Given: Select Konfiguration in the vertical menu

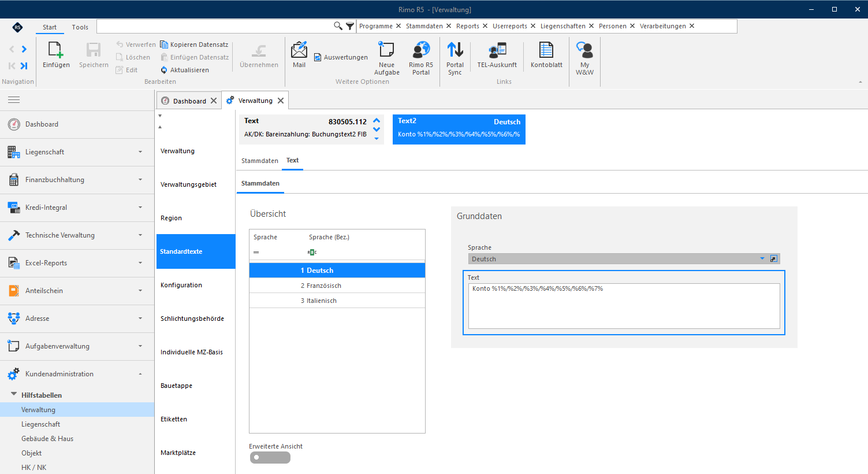Looking at the screenshot, I should click(x=196, y=285).
